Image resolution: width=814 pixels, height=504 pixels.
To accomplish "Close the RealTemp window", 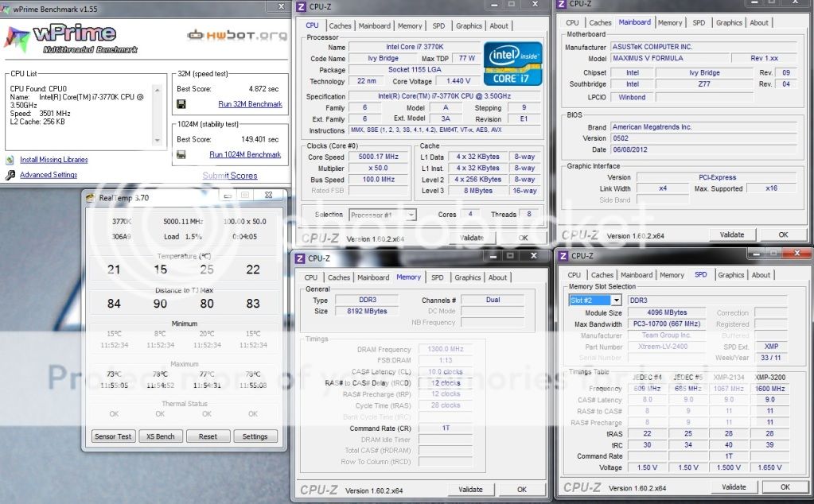I will click(268, 195).
